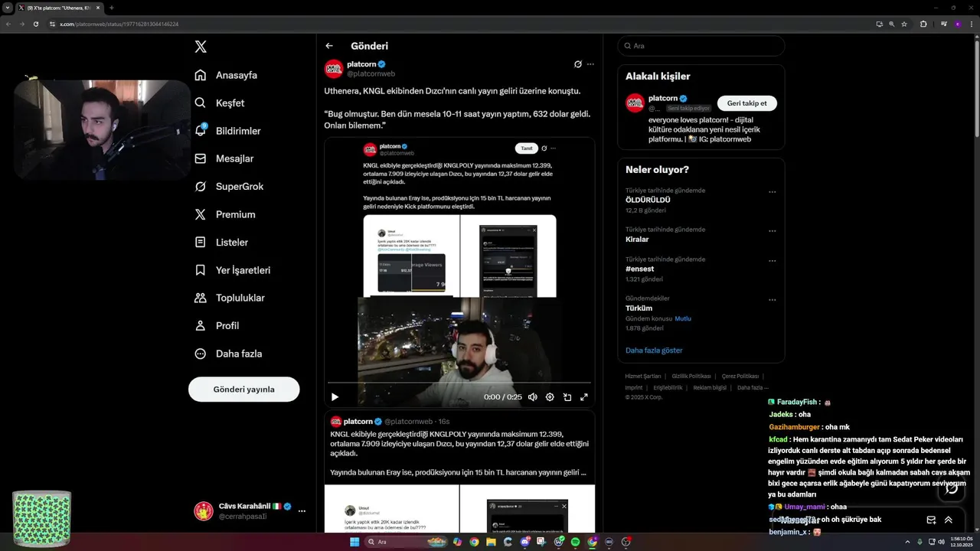The image size is (980, 551).
Task: Click Geri takip et button
Action: click(746, 103)
